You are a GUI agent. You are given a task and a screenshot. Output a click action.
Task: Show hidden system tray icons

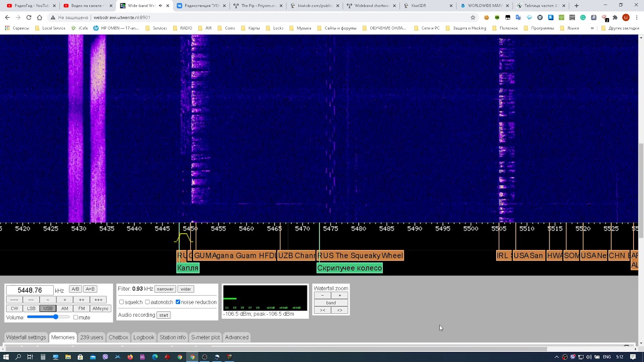pyautogui.click(x=556, y=357)
